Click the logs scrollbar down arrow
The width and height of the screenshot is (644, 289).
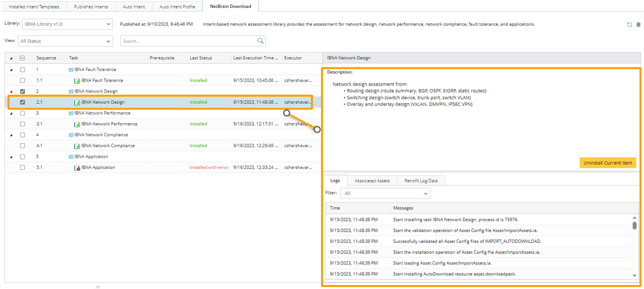pos(634,275)
